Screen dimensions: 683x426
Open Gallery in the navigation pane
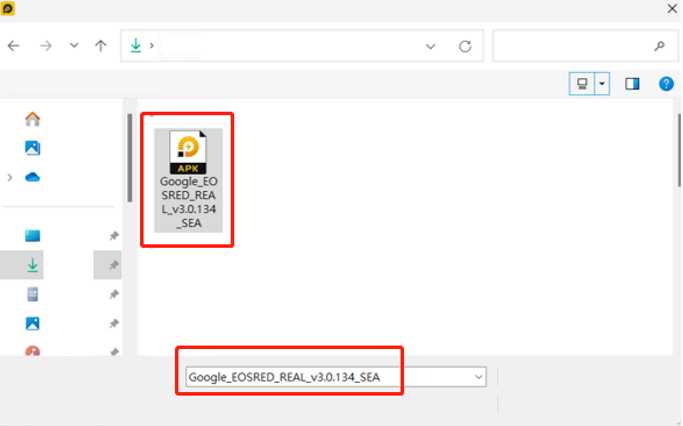(x=33, y=148)
